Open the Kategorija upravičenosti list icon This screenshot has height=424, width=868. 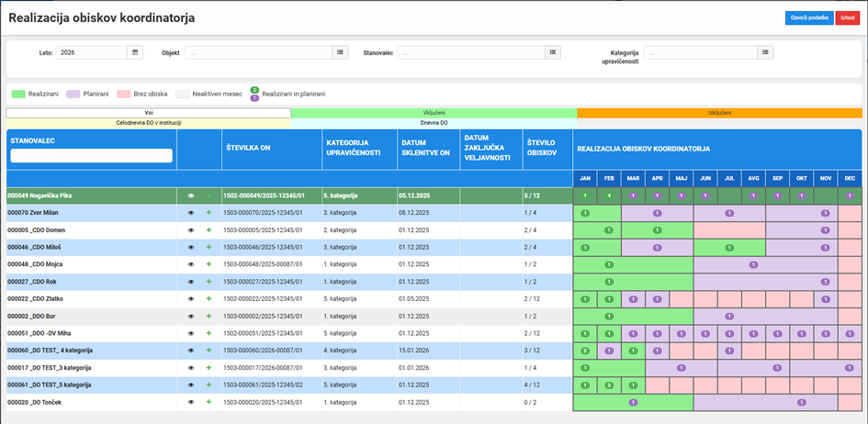[x=765, y=52]
